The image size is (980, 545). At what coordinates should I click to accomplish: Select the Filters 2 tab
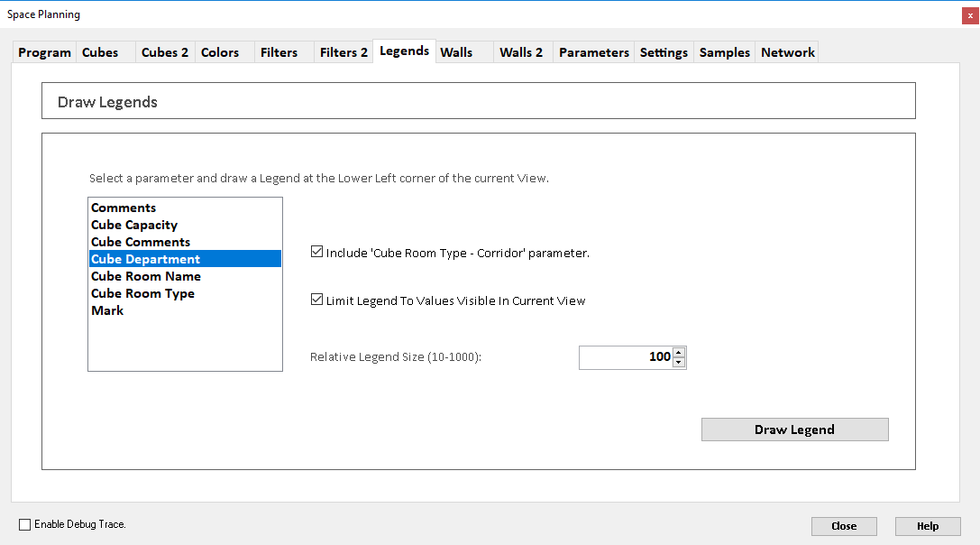(343, 52)
